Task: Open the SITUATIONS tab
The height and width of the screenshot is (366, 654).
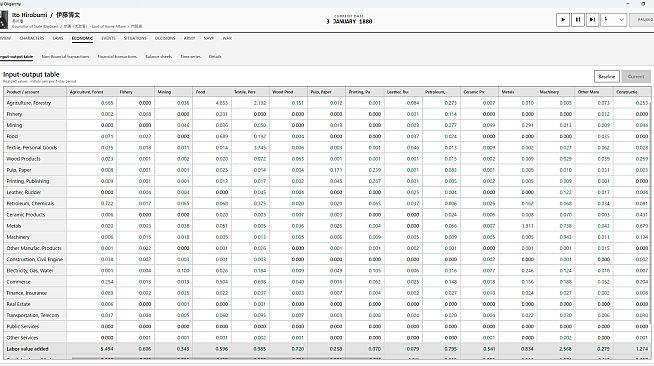Action: [135, 38]
